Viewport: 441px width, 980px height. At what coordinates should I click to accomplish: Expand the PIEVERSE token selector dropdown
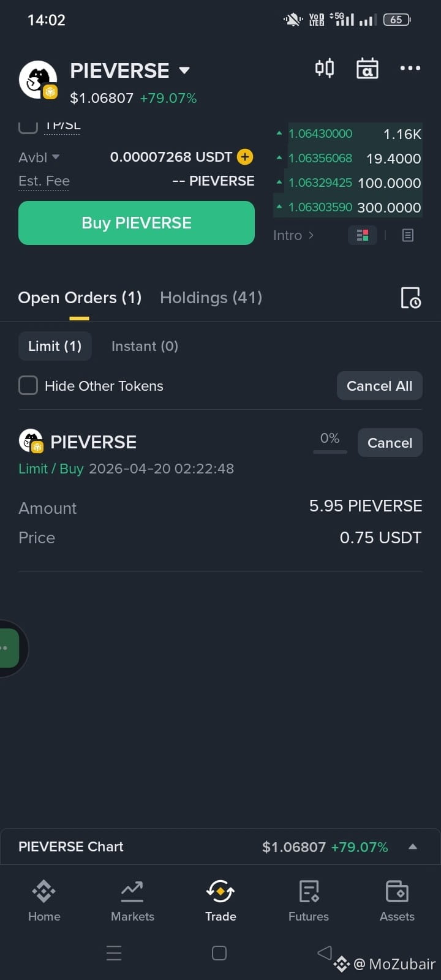(x=184, y=70)
